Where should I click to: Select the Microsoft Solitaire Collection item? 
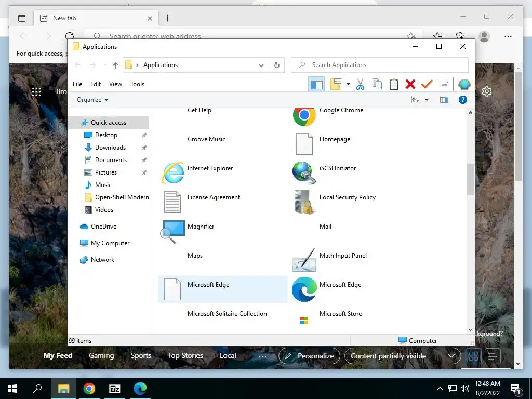227,314
